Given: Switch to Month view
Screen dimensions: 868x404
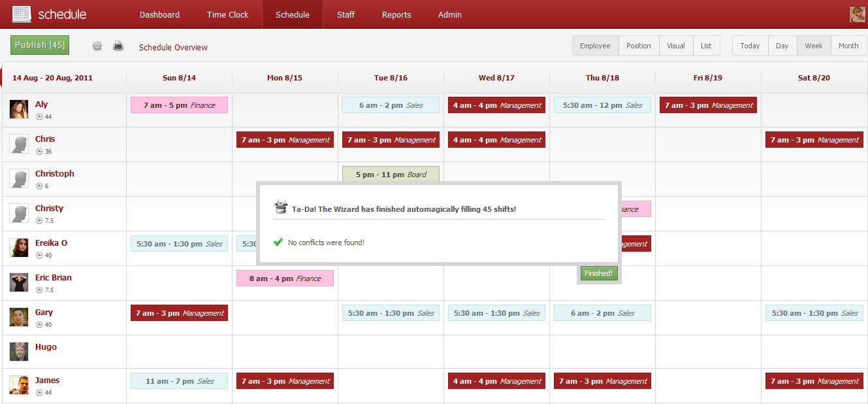Looking at the screenshot, I should click(x=848, y=46).
